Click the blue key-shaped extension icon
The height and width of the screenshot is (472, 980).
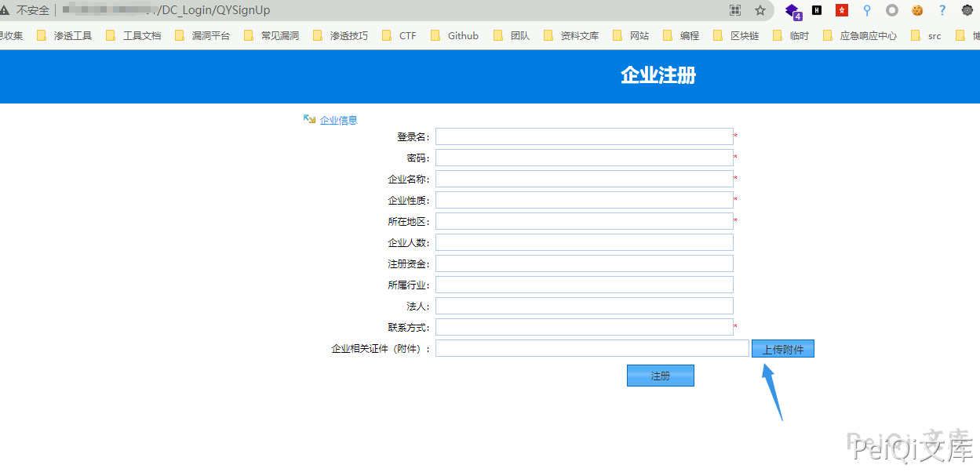pyautogui.click(x=867, y=10)
